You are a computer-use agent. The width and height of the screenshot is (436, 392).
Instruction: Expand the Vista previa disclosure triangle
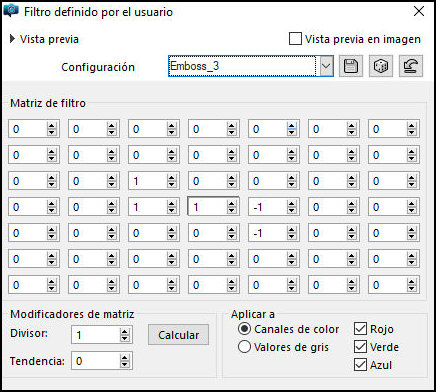(12, 39)
